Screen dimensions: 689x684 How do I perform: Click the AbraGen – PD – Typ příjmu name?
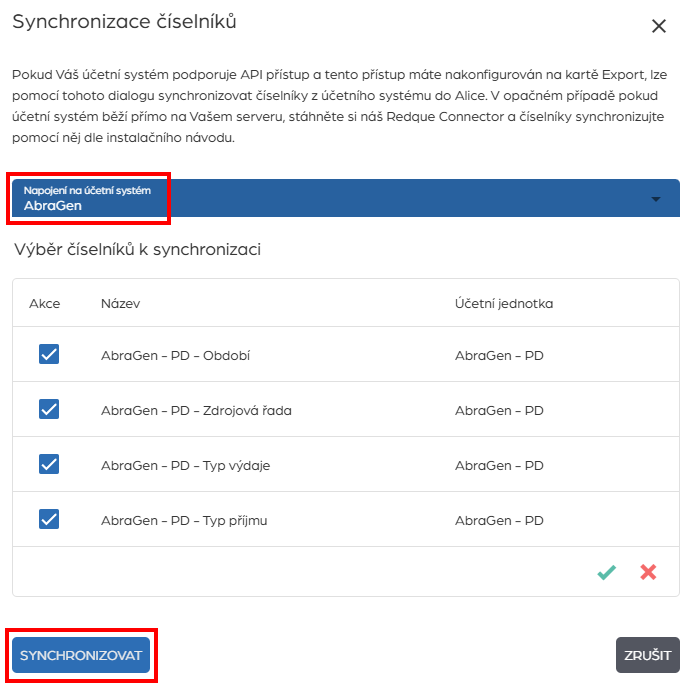pyautogui.click(x=184, y=520)
